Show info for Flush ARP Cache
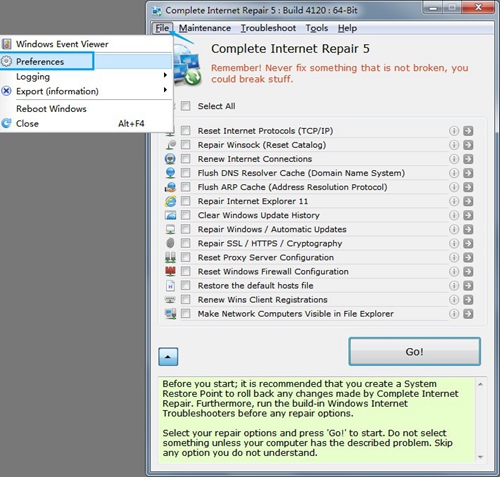Image resolution: width=500 pixels, height=477 pixels. (454, 187)
